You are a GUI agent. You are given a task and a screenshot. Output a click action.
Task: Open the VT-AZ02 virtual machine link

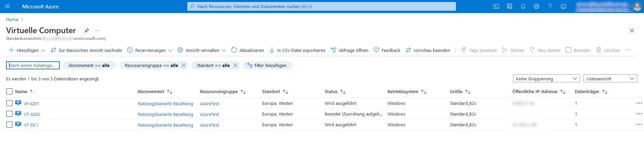coord(32,114)
